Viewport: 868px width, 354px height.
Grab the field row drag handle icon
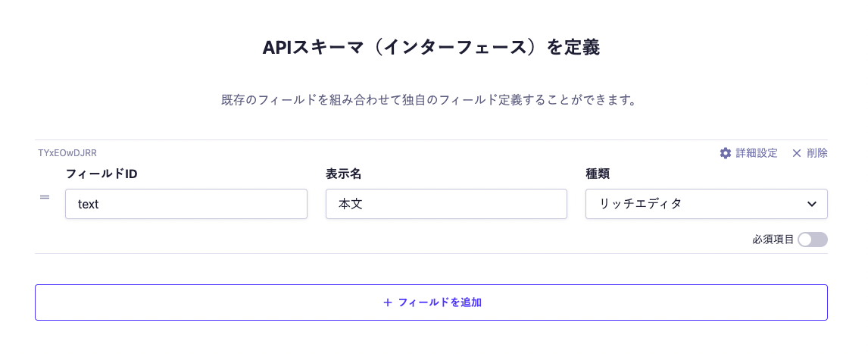(x=45, y=197)
